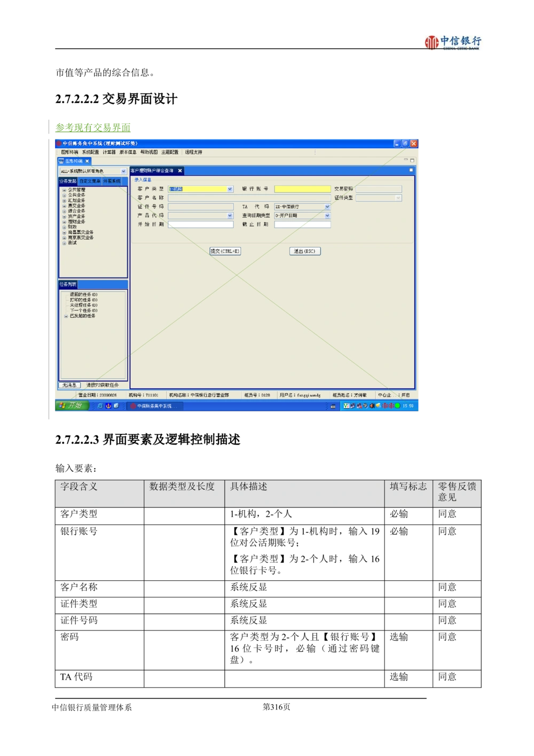The height and width of the screenshot is (756, 534).
Task: Click the 提交(CTRL+E) submit button
Action: (x=225, y=251)
